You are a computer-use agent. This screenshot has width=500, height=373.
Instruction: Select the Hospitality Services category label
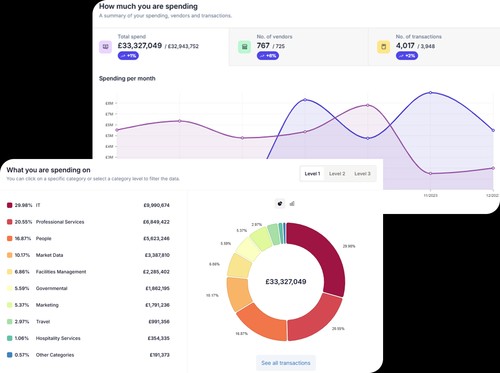tap(58, 338)
